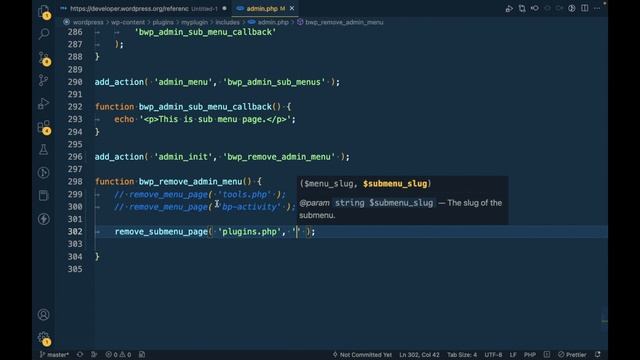The height and width of the screenshot is (360, 640).
Task: Click inside 'plugins.php' string on line 302
Action: [x=249, y=231]
